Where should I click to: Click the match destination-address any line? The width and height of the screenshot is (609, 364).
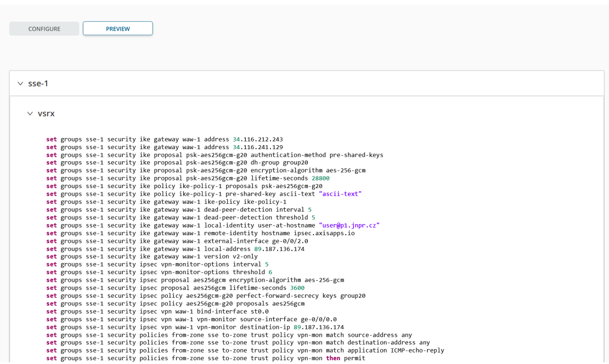click(238, 343)
